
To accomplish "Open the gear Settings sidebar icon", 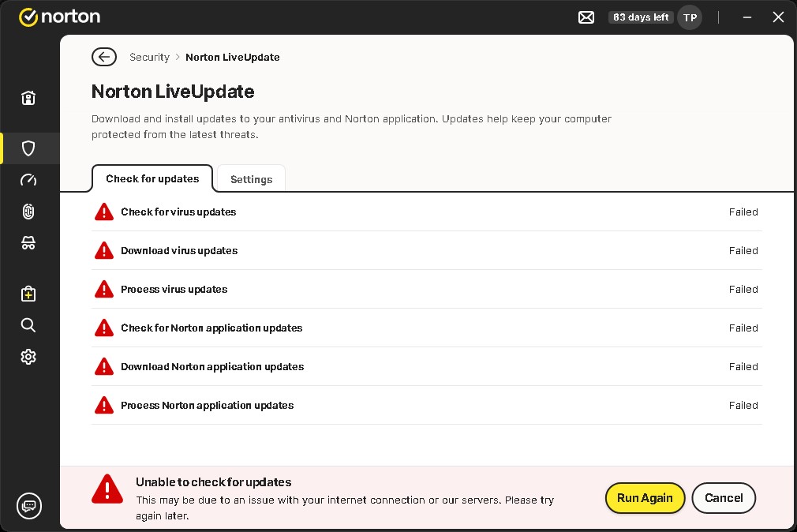I will click(x=28, y=357).
